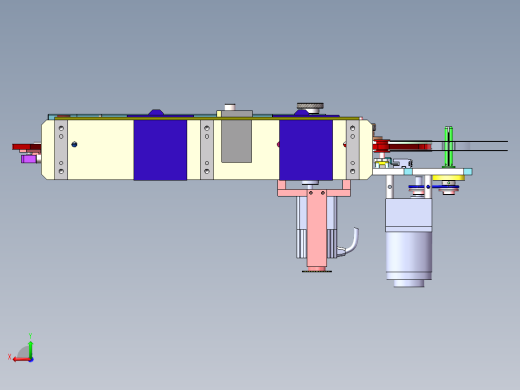Pick the green vertical post

449,147
